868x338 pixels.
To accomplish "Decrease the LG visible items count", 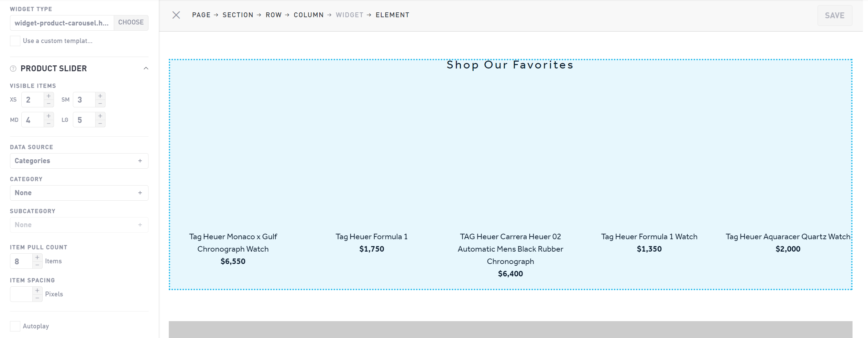I will click(x=100, y=124).
